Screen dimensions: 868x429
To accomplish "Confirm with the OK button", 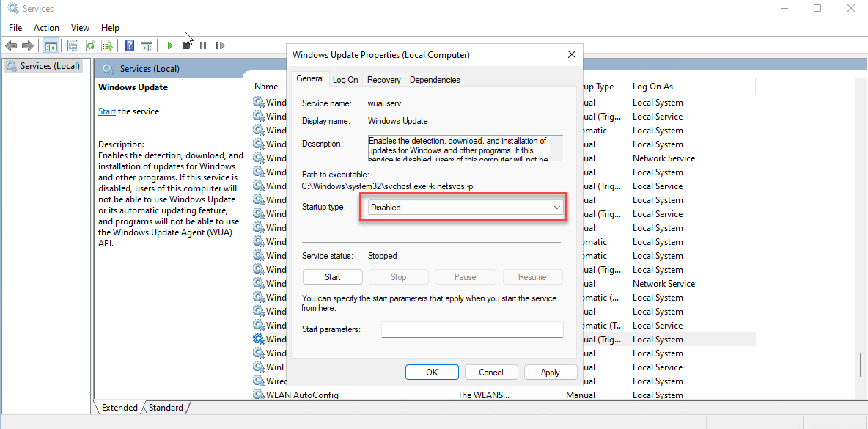I will (x=432, y=372).
